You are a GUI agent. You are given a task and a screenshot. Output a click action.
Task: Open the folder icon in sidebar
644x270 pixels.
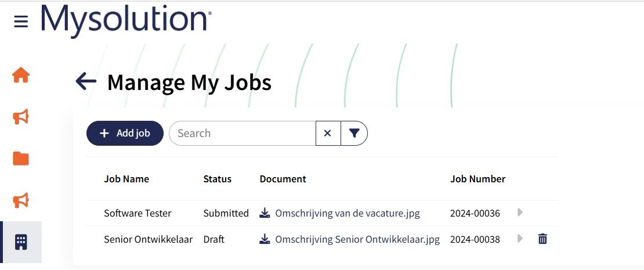[21, 159]
